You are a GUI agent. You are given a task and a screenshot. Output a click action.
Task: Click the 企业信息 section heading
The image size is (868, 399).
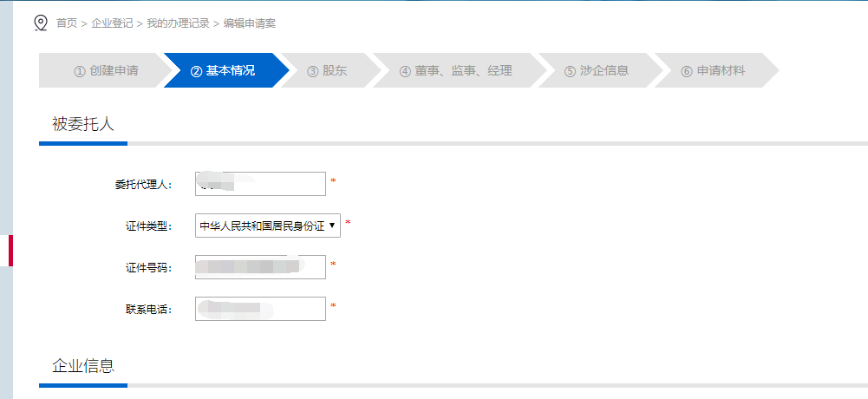[x=83, y=366]
